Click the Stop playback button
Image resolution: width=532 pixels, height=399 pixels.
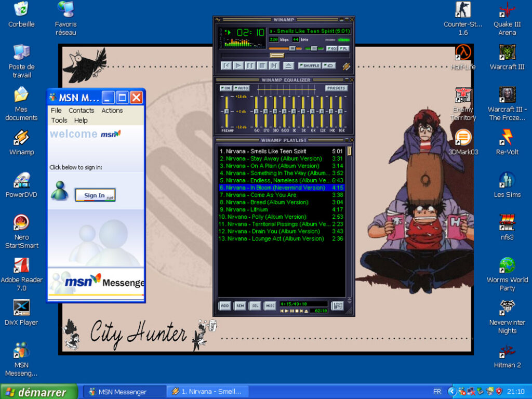(x=261, y=65)
